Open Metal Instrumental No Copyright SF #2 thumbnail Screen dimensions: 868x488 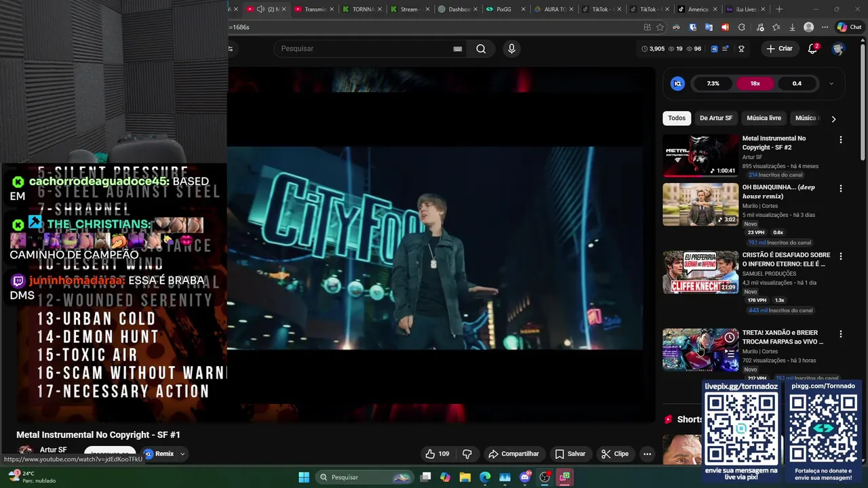point(701,155)
